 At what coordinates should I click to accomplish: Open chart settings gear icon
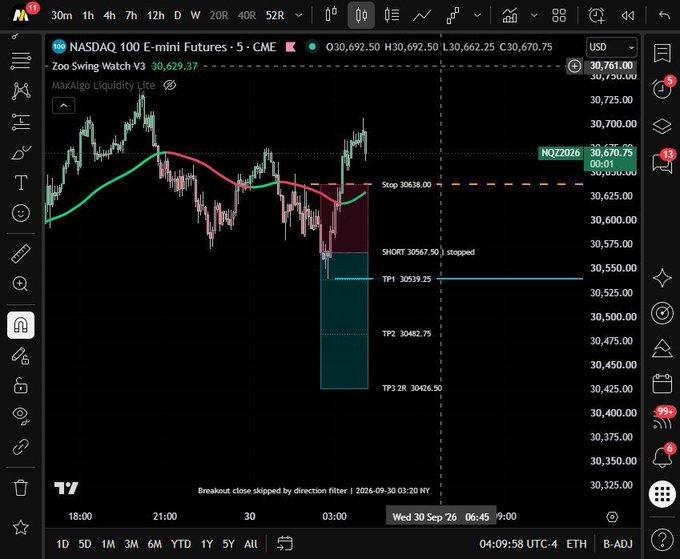[612, 517]
